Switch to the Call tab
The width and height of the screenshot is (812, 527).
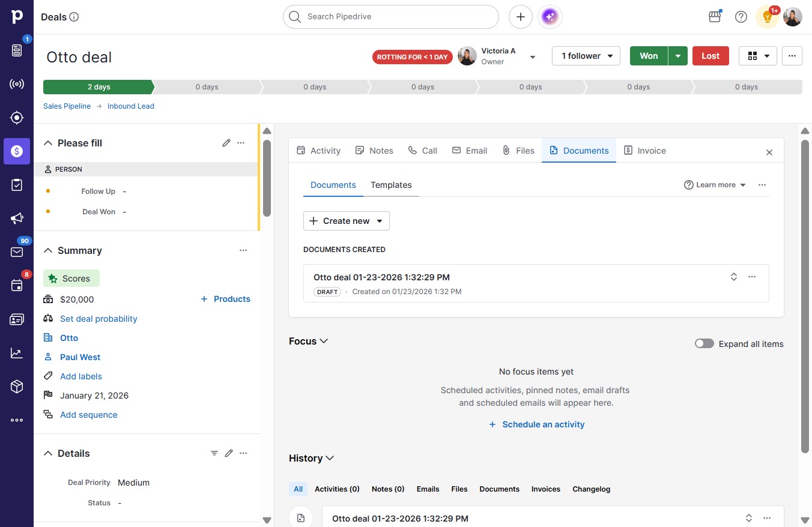pyautogui.click(x=423, y=151)
